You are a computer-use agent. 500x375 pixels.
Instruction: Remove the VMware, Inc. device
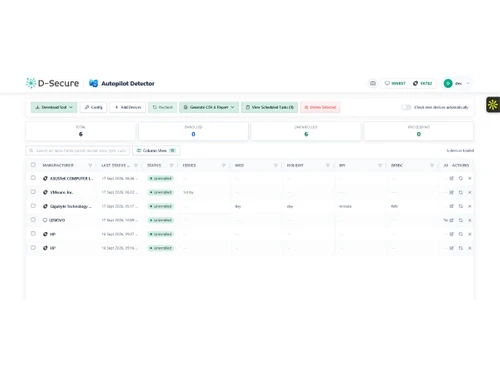[x=470, y=192]
